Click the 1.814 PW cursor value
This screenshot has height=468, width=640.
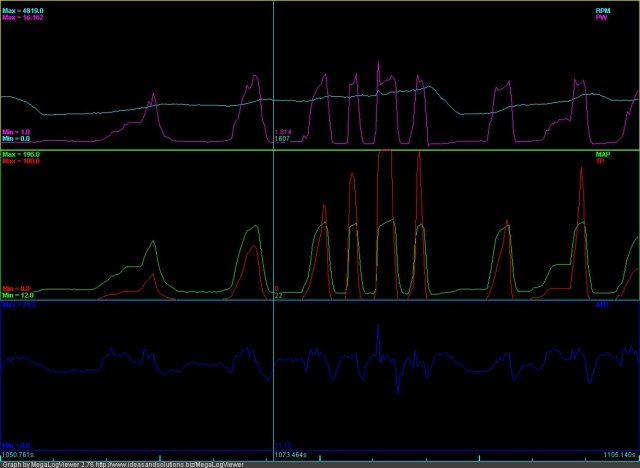284,132
